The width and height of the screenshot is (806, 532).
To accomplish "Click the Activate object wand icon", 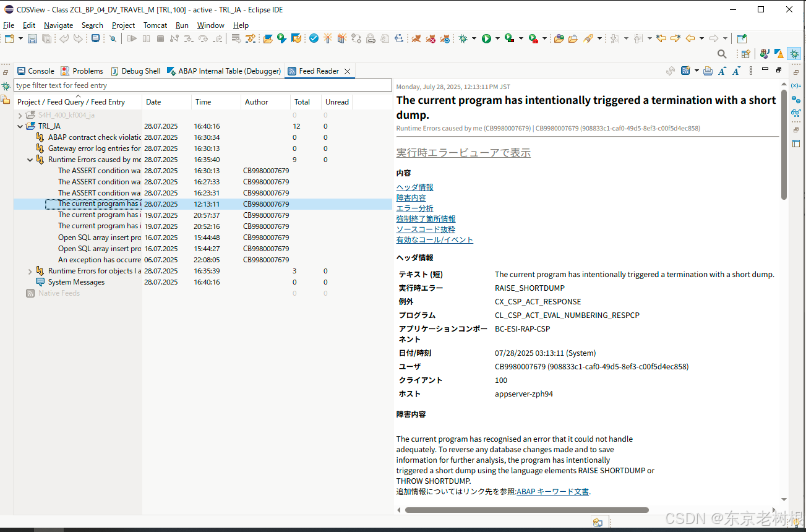I will (x=327, y=38).
